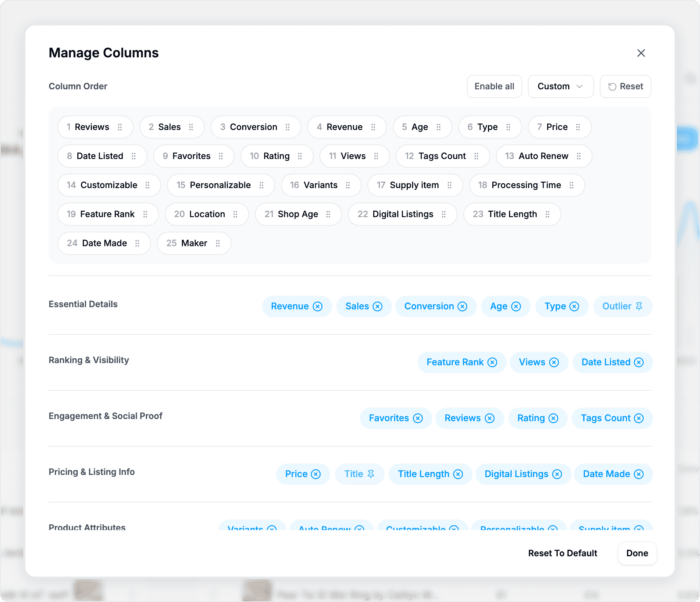Click the Personalizable order chip label
This screenshot has width=700, height=602.
(220, 185)
